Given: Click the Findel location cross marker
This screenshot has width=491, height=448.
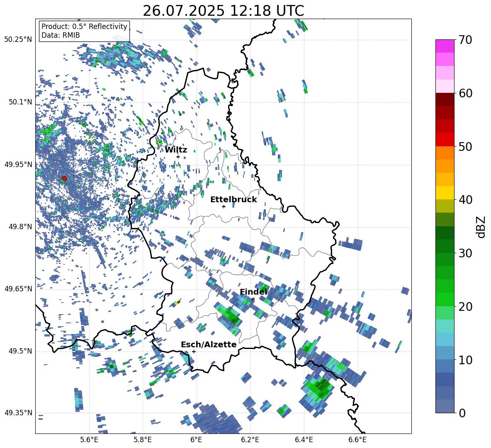Looking at the screenshot, I should point(253,299).
